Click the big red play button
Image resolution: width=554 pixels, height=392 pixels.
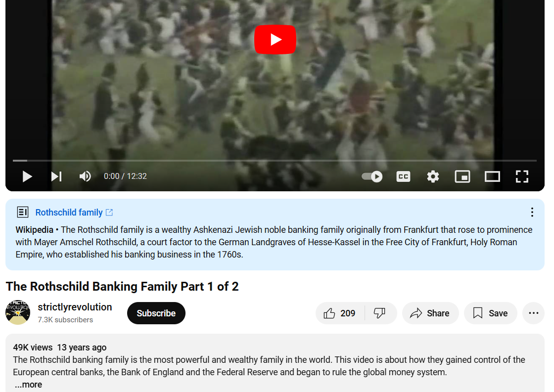(x=275, y=40)
